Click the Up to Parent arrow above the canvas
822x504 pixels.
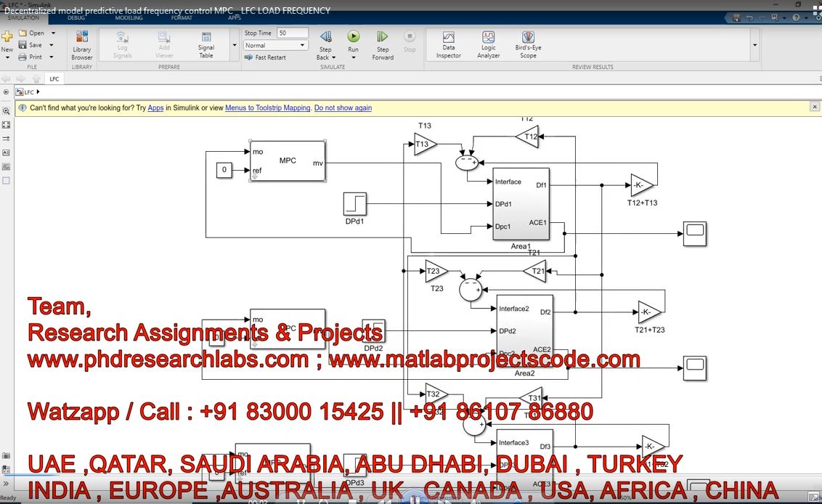point(36,78)
